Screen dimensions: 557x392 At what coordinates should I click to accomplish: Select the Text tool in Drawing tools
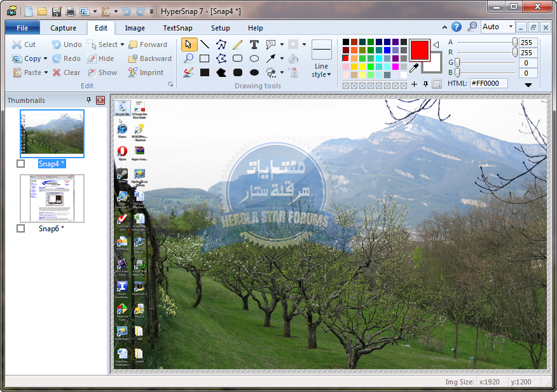(254, 44)
